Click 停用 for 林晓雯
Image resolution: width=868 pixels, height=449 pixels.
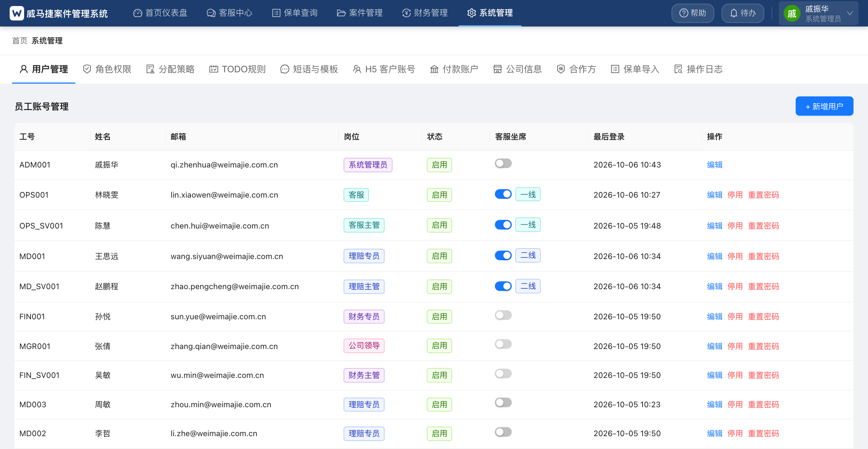tap(735, 195)
